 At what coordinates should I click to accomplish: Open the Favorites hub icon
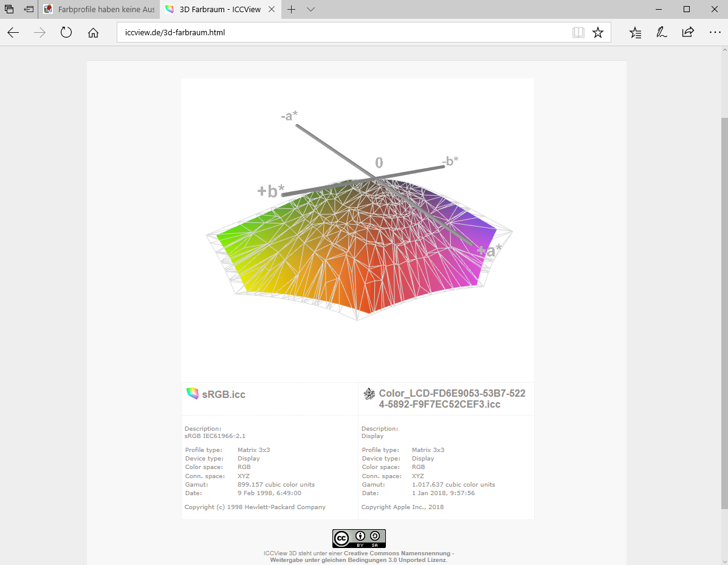click(x=635, y=33)
